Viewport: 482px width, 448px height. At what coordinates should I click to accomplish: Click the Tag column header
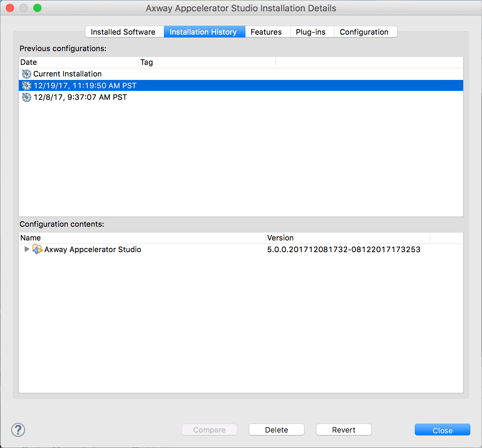(x=207, y=62)
